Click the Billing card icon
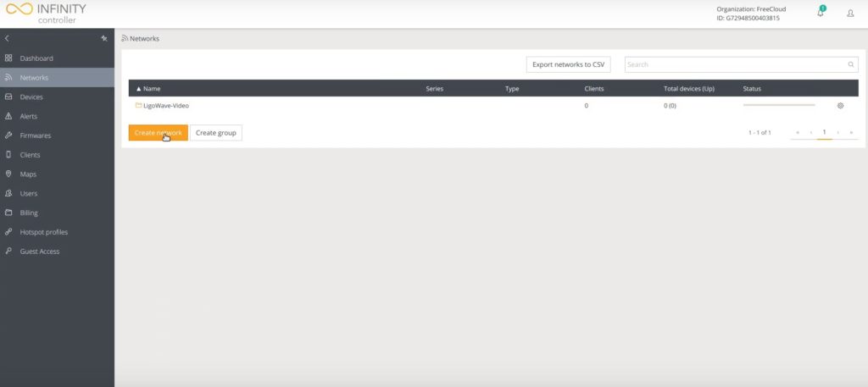This screenshot has height=387, width=868. (x=8, y=213)
